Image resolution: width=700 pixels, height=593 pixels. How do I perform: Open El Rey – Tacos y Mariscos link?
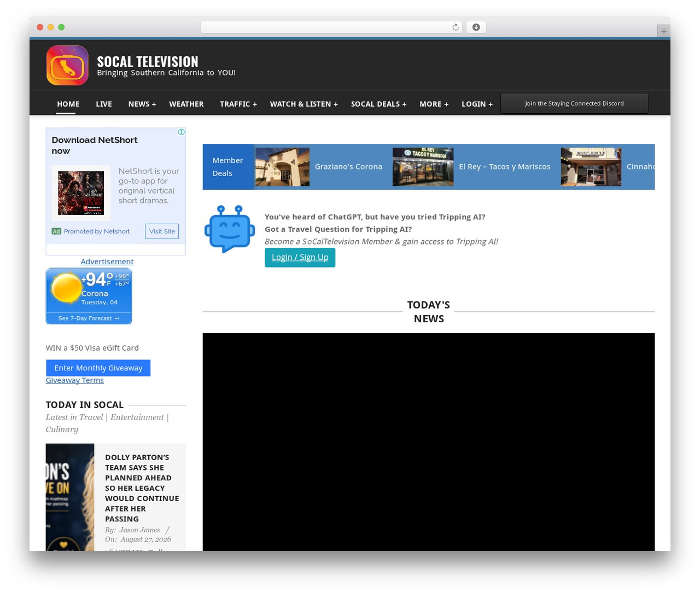pyautogui.click(x=505, y=167)
